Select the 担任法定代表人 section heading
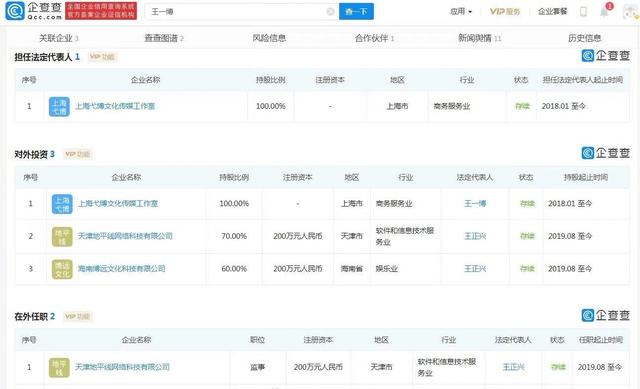 (x=43, y=57)
